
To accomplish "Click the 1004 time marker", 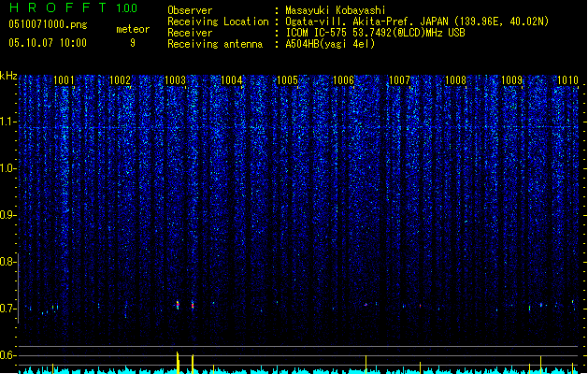I will 232,80.
